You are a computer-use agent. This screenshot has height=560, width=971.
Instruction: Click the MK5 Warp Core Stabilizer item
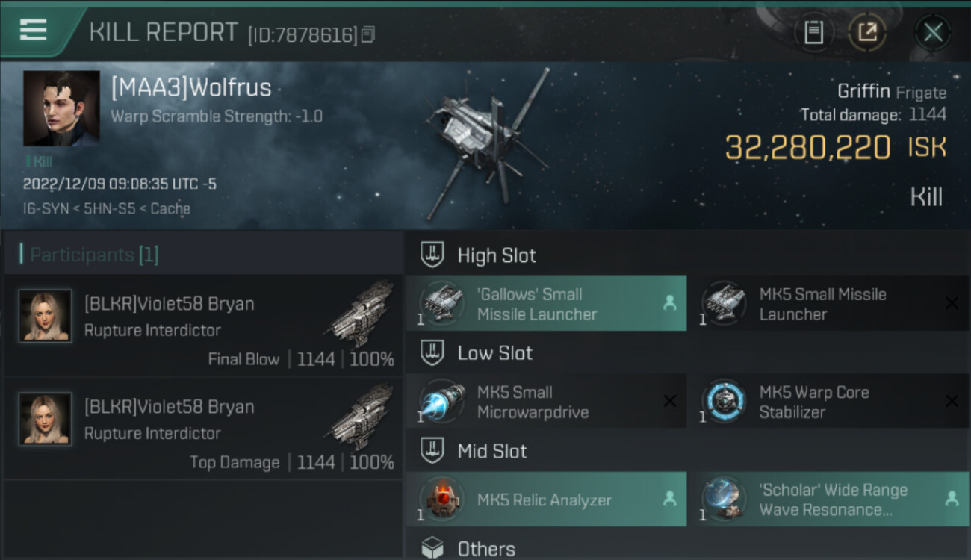pyautogui.click(x=828, y=402)
